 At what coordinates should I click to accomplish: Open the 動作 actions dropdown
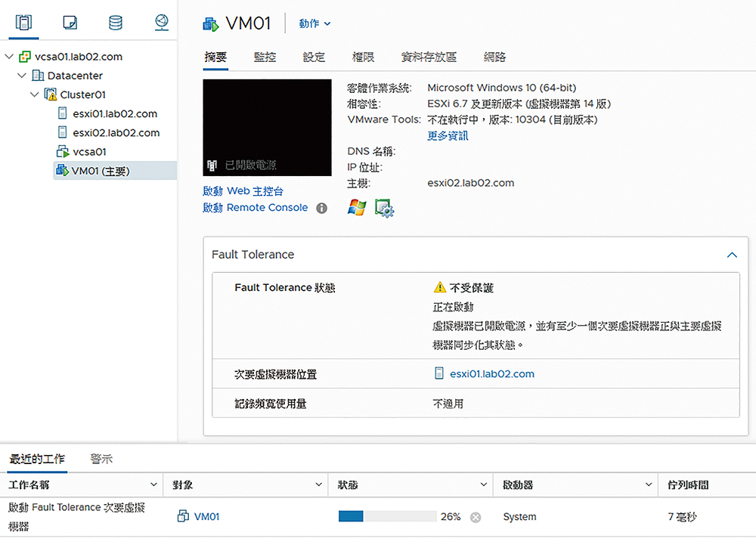click(x=314, y=23)
